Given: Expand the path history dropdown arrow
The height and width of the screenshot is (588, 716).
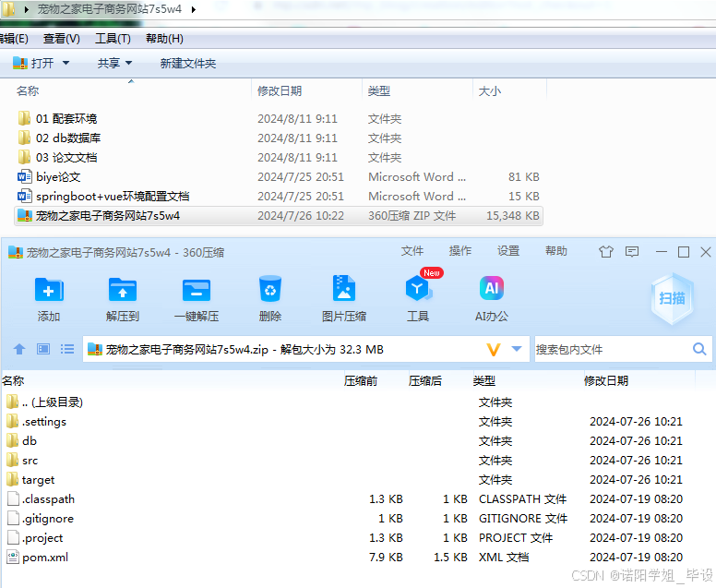Looking at the screenshot, I should coord(517,349).
